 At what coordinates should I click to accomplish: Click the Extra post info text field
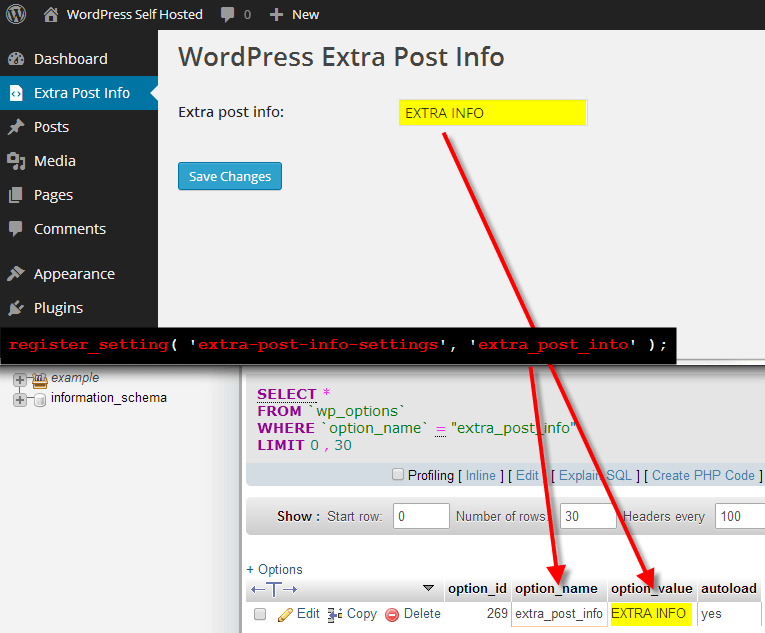493,113
